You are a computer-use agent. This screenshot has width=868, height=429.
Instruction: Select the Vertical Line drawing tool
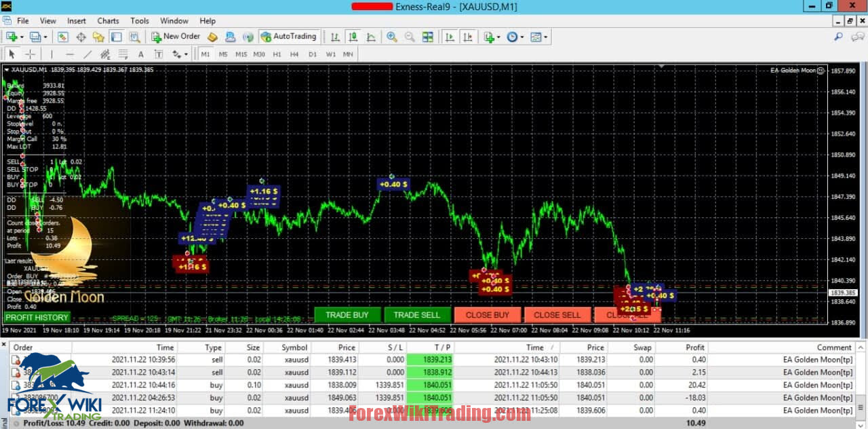(52, 54)
